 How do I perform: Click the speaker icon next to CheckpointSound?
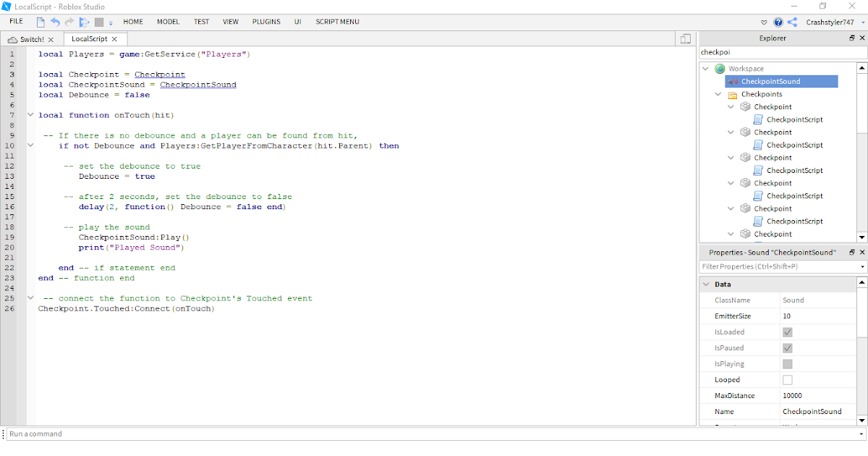(733, 82)
